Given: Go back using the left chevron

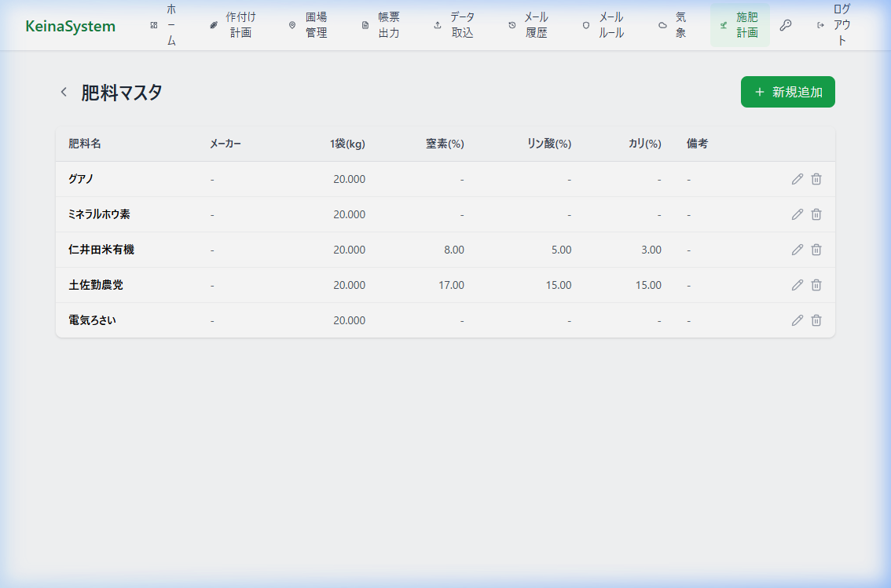Looking at the screenshot, I should coord(64,93).
